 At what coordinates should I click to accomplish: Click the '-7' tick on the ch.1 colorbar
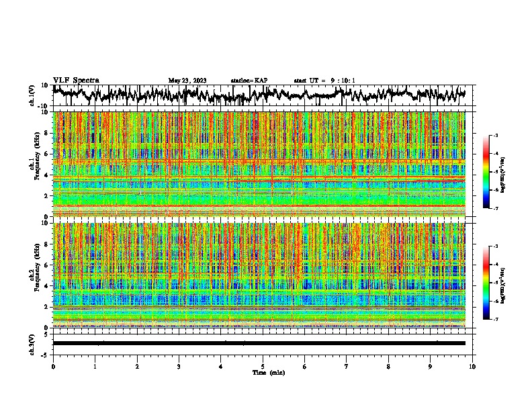click(x=496, y=208)
